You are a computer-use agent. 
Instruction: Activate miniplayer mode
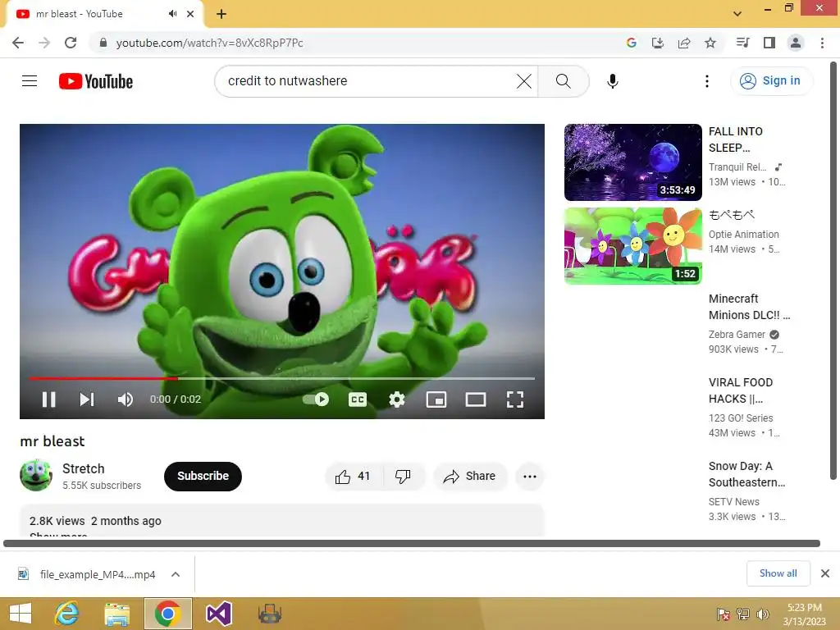point(436,399)
